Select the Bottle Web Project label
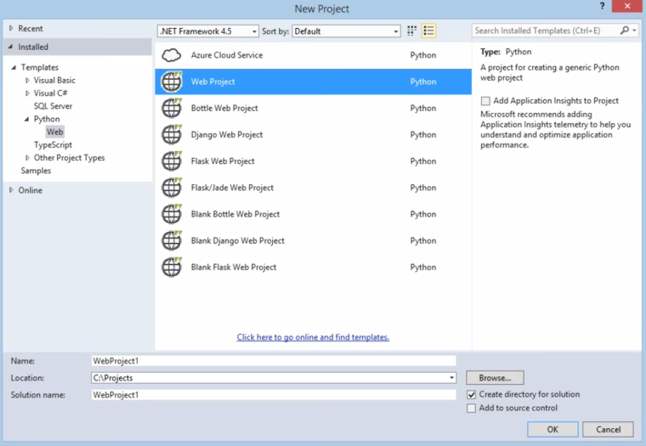646x446 pixels. coord(224,108)
